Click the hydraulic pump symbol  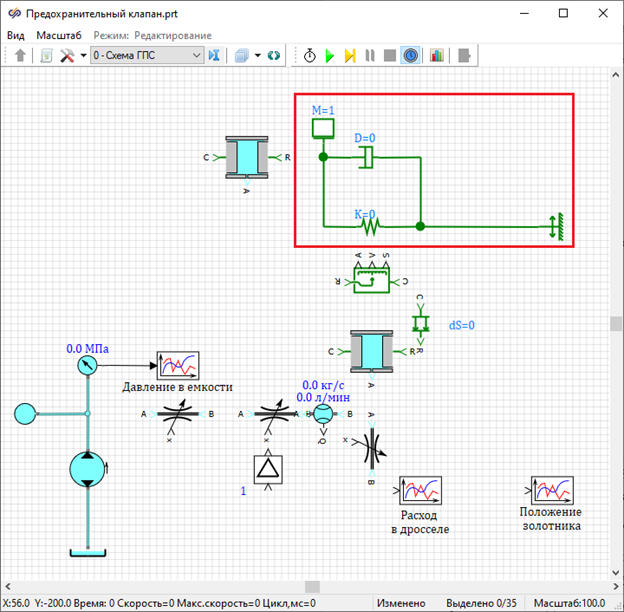pyautogui.click(x=88, y=470)
